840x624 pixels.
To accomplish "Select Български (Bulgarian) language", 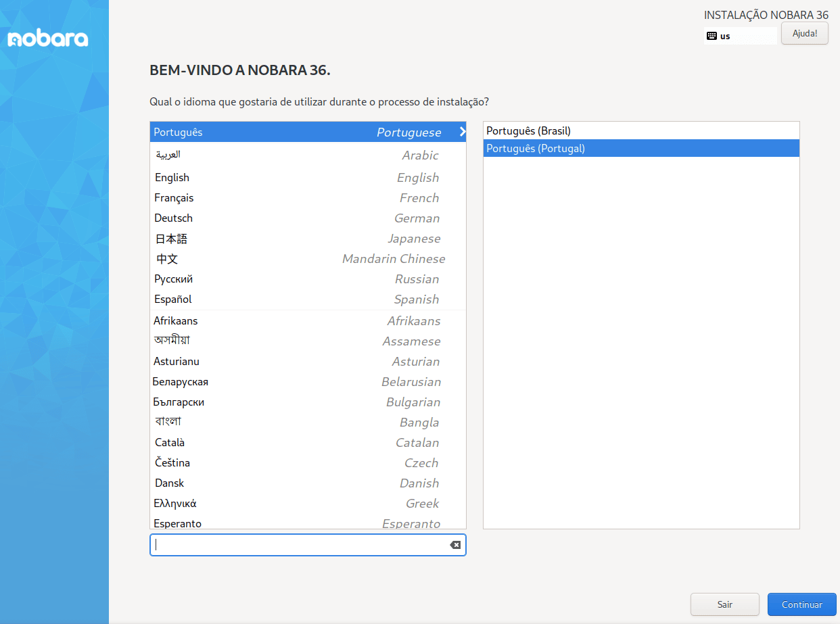I will coord(308,402).
